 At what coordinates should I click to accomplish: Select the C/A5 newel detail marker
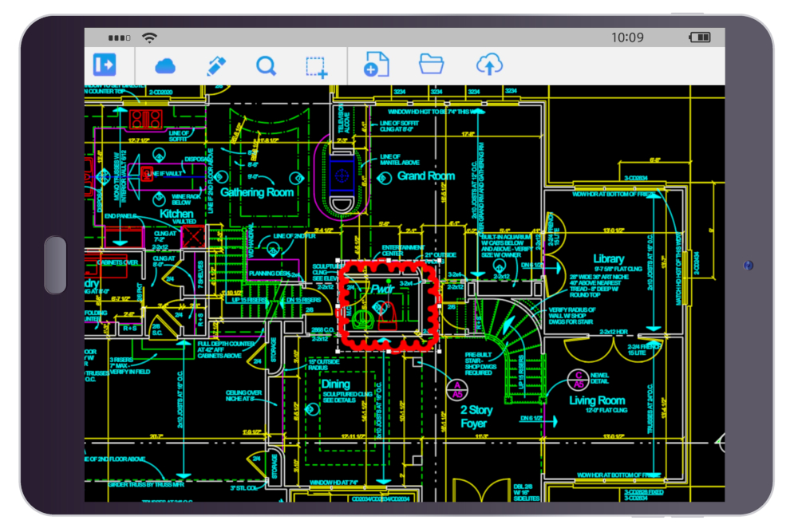pyautogui.click(x=578, y=380)
